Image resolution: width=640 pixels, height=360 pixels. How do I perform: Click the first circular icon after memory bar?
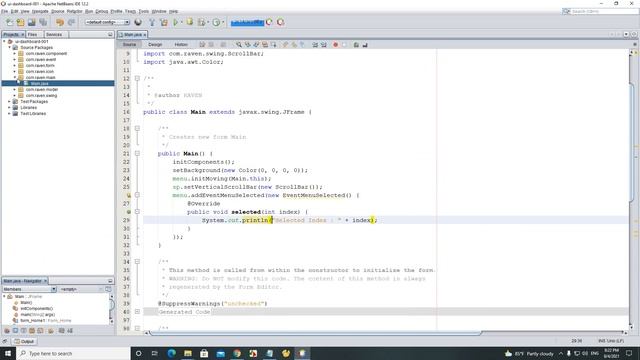coord(269,22)
